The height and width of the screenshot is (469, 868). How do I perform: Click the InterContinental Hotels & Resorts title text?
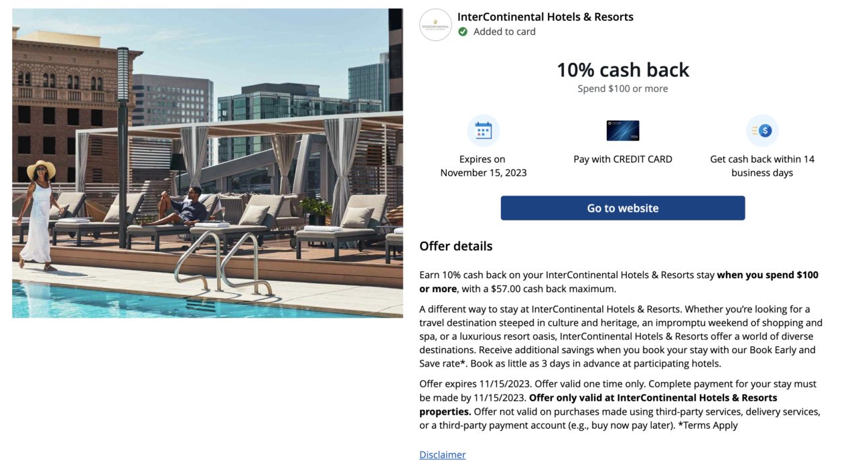pyautogui.click(x=546, y=16)
